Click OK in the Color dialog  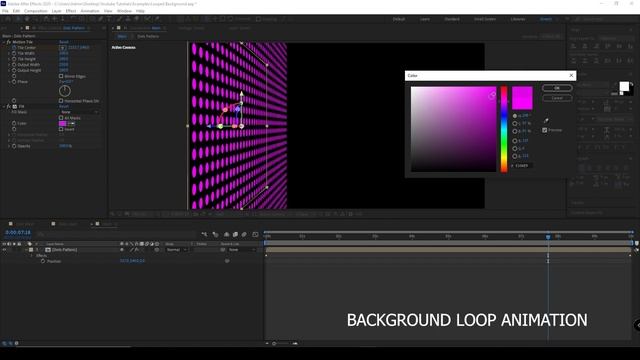coord(557,88)
